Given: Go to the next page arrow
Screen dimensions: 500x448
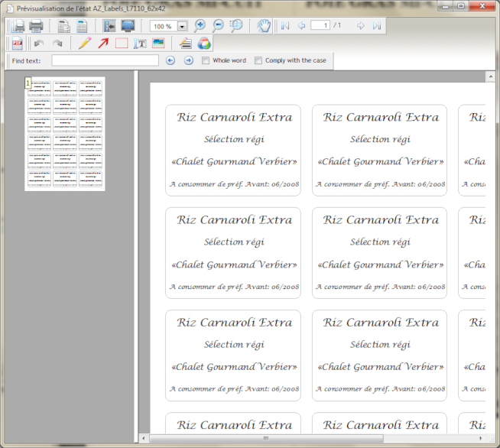Looking at the screenshot, I should (360, 25).
